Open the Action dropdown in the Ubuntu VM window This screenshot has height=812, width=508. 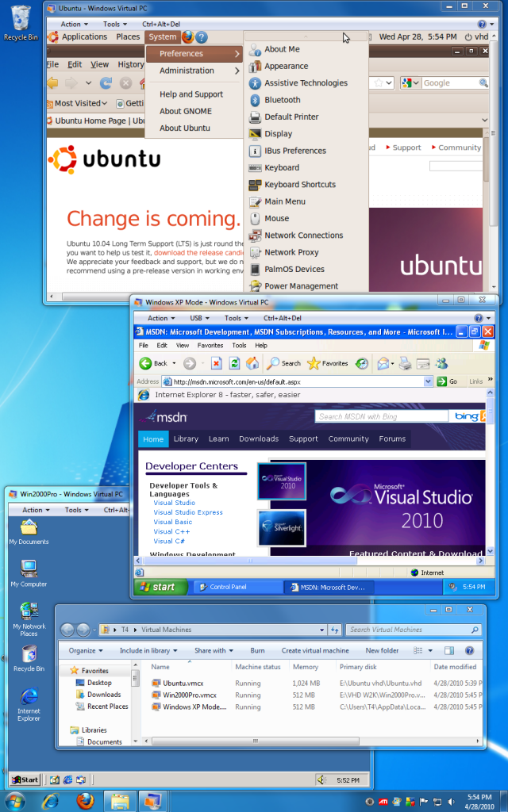point(74,25)
